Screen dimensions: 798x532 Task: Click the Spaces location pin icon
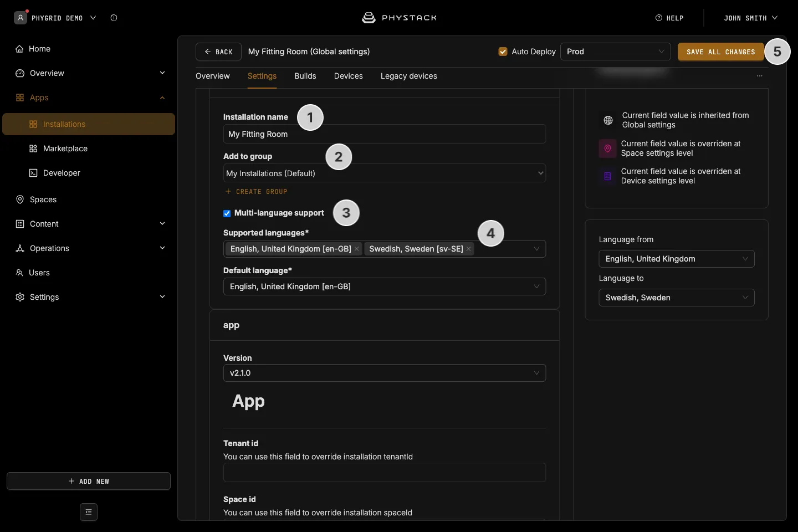[x=20, y=199]
